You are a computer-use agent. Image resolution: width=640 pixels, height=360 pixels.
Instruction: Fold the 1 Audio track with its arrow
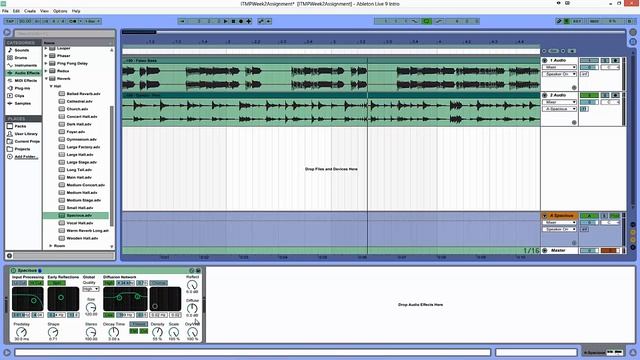click(544, 60)
